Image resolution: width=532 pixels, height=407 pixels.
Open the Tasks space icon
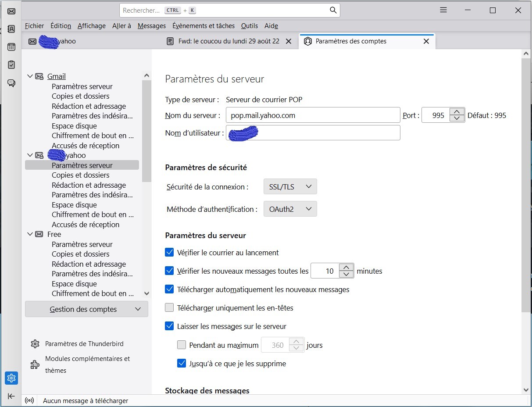pos(11,65)
